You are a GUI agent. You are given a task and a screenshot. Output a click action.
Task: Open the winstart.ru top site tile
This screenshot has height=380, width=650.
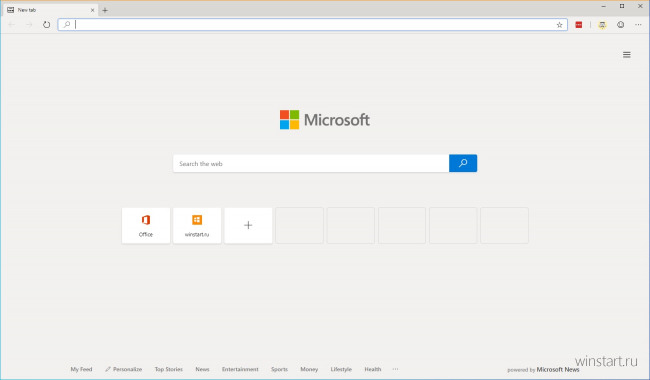[197, 225]
